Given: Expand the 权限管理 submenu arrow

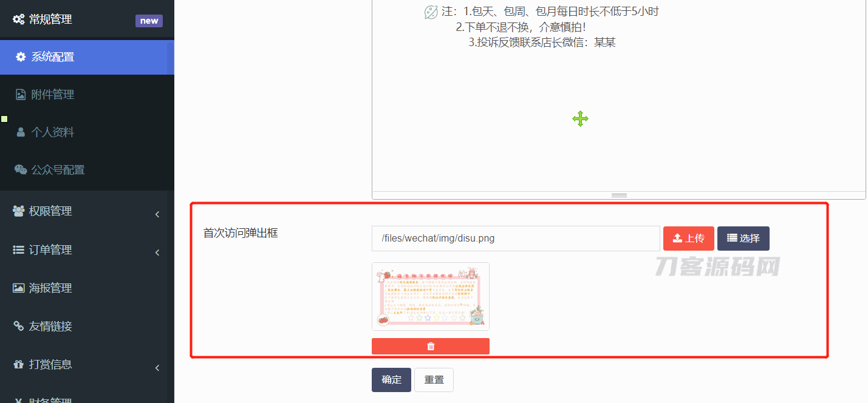Looking at the screenshot, I should pyautogui.click(x=157, y=214).
